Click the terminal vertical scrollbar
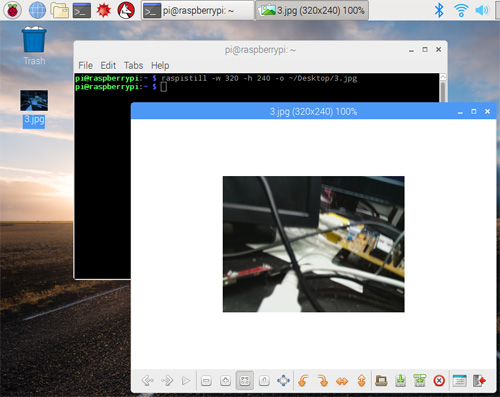The width and height of the screenshot is (500, 397). pyautogui.click(x=443, y=88)
